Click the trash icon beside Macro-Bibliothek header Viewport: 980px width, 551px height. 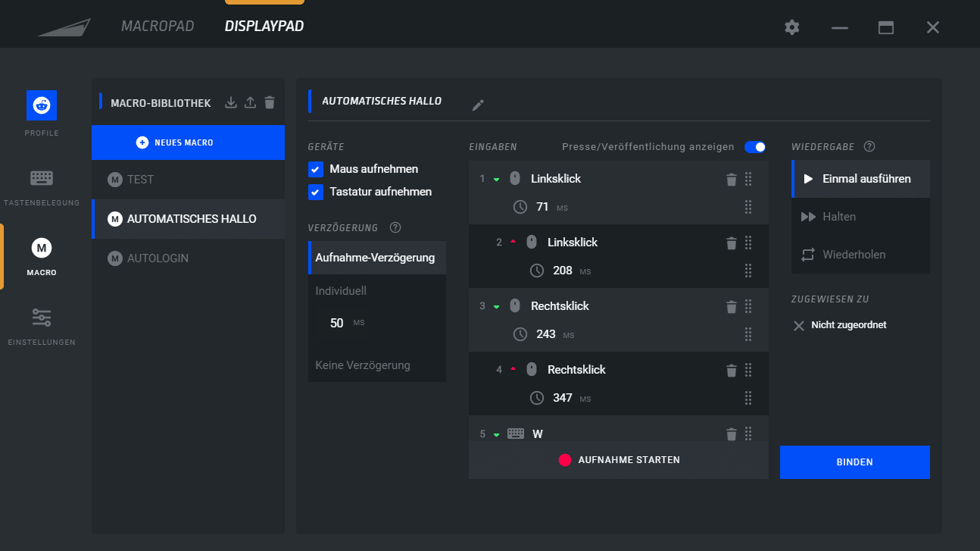[x=270, y=102]
